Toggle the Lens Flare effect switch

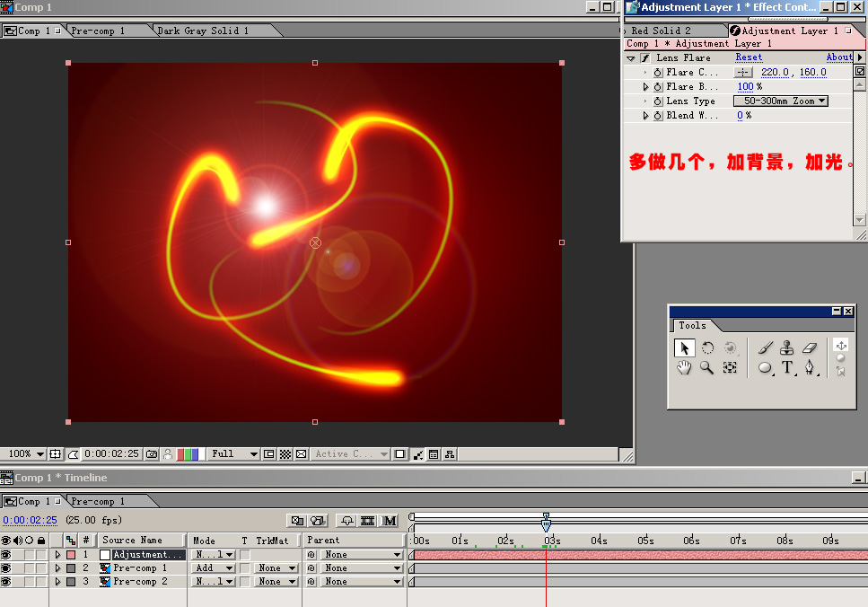click(644, 58)
